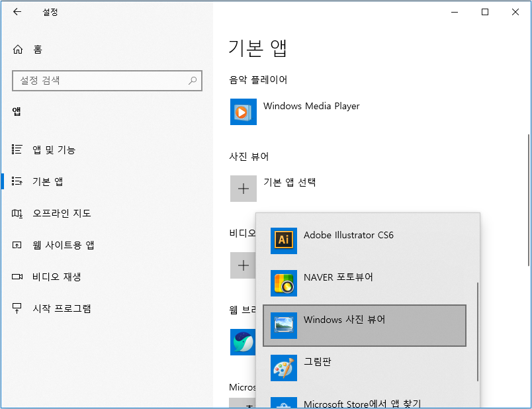Click the Offline maps icon
Viewport: 532px width, 409px height.
click(17, 213)
